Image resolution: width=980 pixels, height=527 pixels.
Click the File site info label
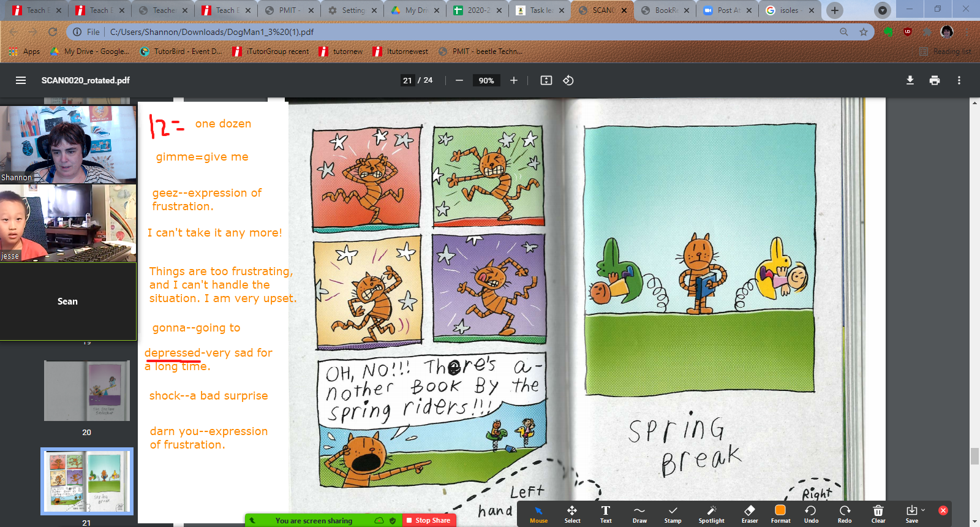(x=86, y=32)
